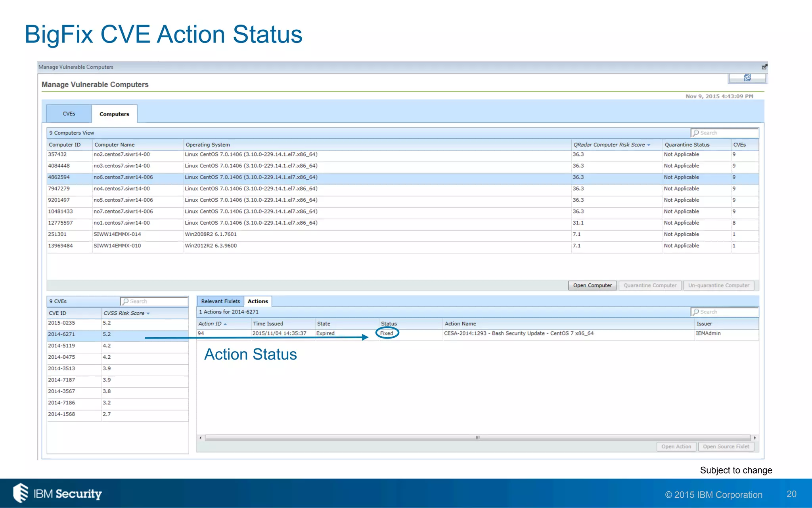Sort by CVSS Risk Score column header
812x508 pixels.
point(145,313)
